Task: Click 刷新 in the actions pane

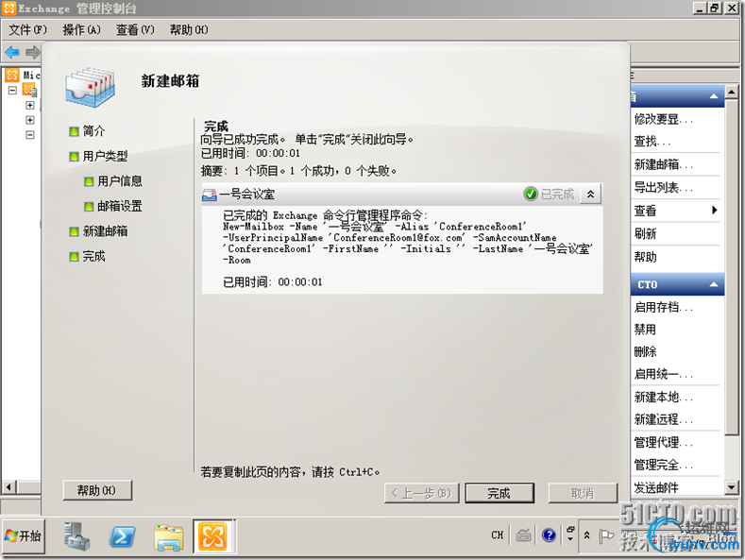Action: (645, 234)
